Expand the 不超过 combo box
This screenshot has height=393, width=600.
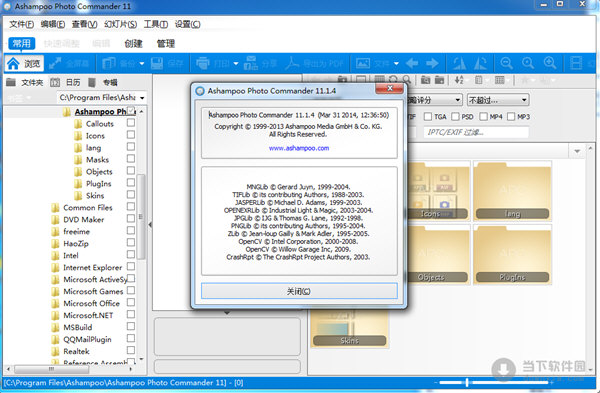(498, 100)
